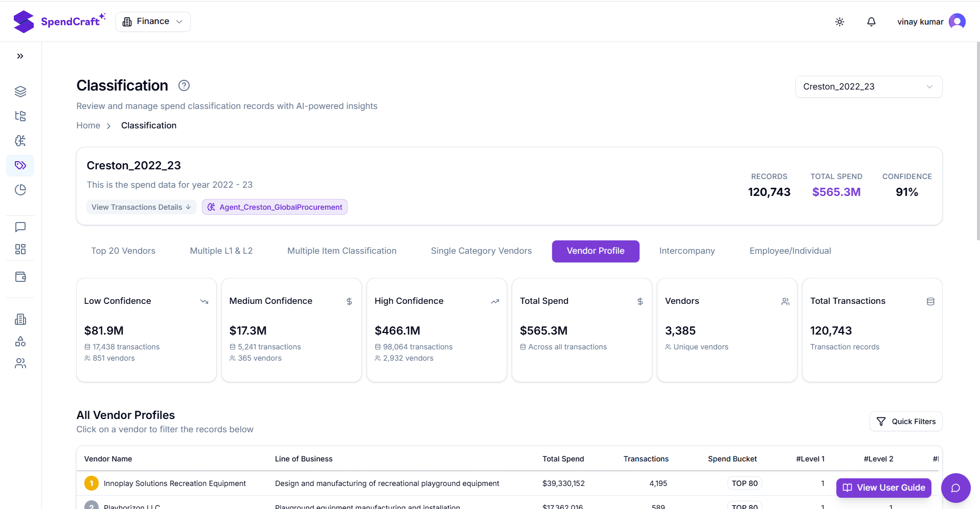Open the Finance workspace dropdown
Viewport: 980px width, 509px height.
pos(153,21)
